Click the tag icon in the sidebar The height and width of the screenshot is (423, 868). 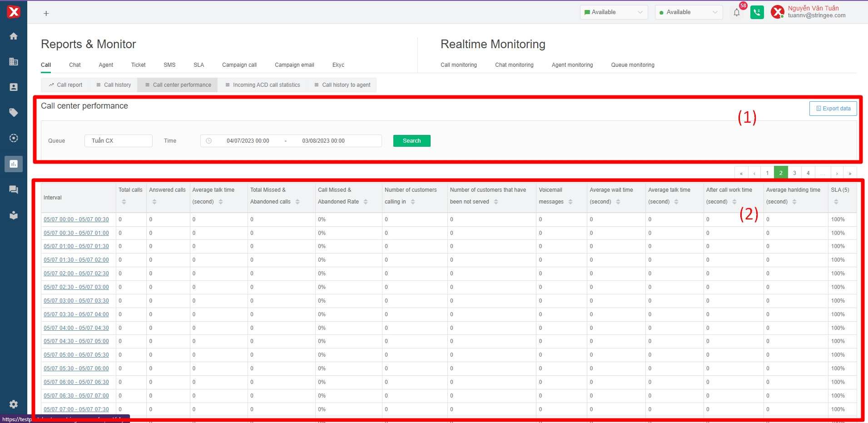click(14, 113)
